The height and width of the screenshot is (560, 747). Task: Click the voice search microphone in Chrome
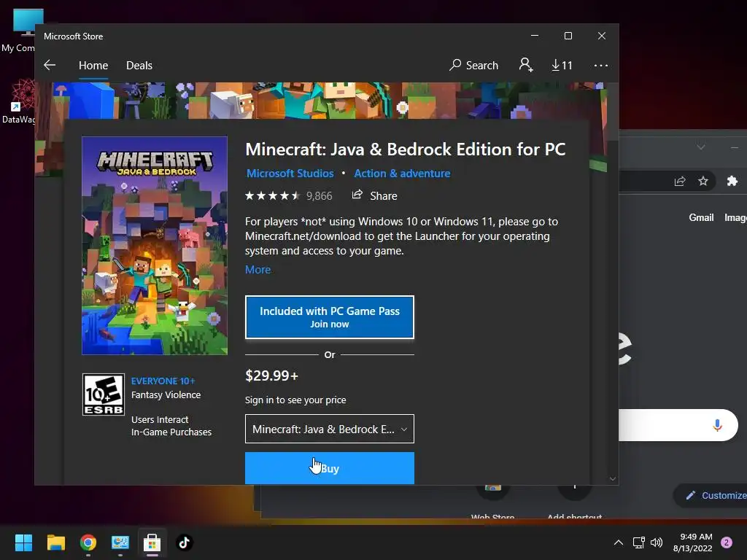[x=718, y=425]
